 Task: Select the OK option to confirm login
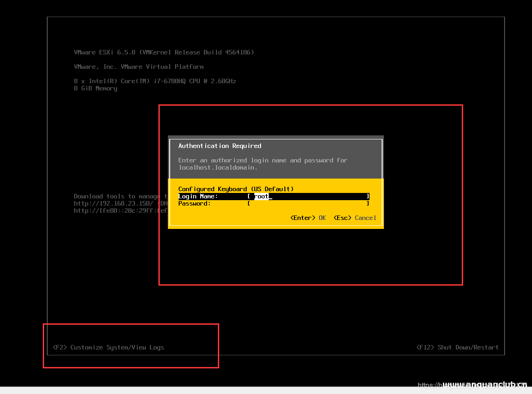[322, 218]
